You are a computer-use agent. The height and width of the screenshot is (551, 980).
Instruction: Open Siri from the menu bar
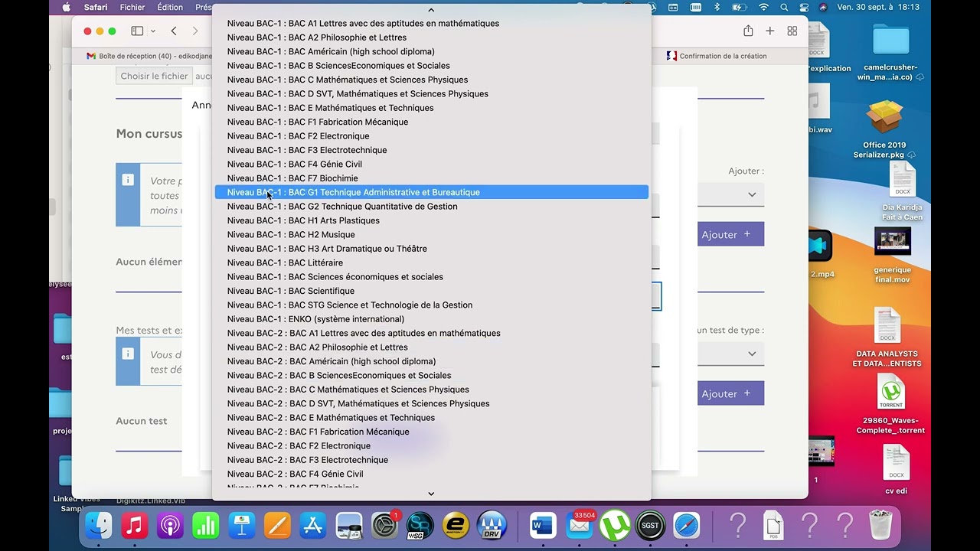coord(823,7)
